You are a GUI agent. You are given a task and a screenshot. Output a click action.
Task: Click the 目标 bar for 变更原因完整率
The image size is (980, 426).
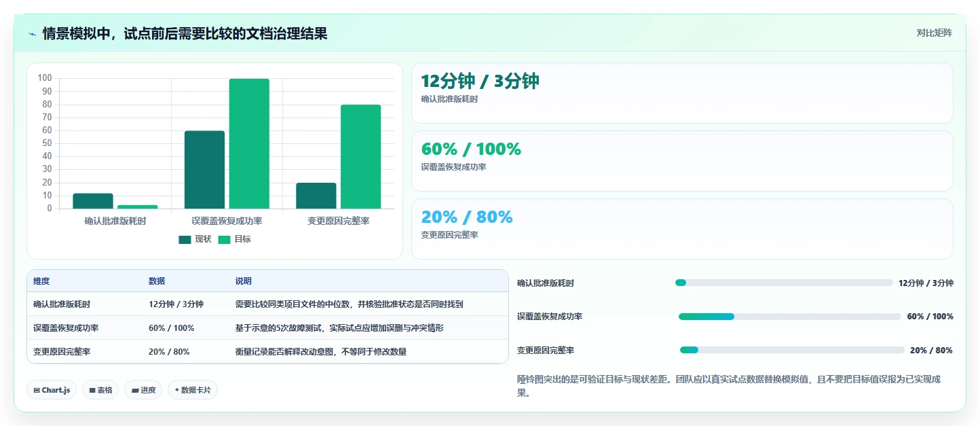[360, 157]
